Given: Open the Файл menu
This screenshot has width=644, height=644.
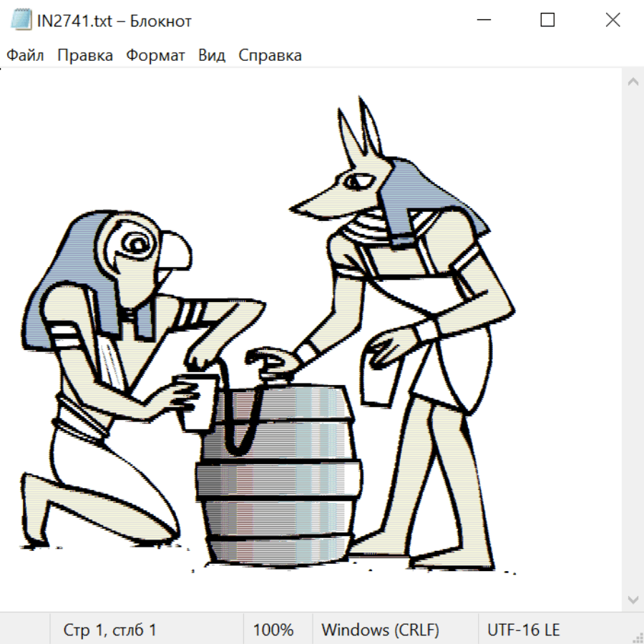Looking at the screenshot, I should click(x=26, y=56).
